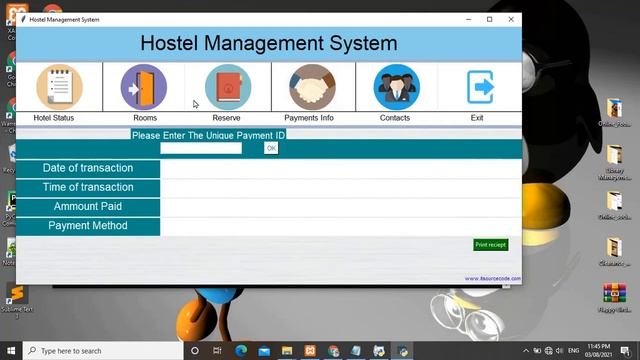The image size is (640, 360).
Task: Open Cortana circle icon in taskbar
Action: 195,351
